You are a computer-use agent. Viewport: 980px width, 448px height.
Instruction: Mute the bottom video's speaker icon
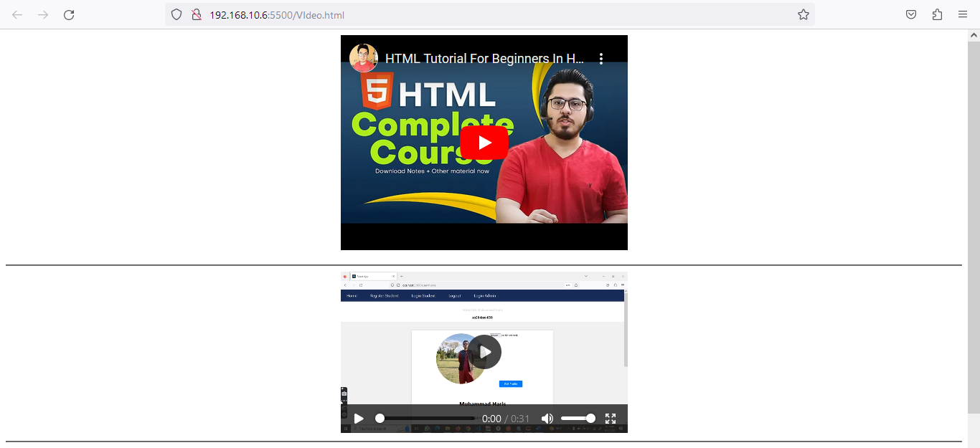[x=547, y=418]
